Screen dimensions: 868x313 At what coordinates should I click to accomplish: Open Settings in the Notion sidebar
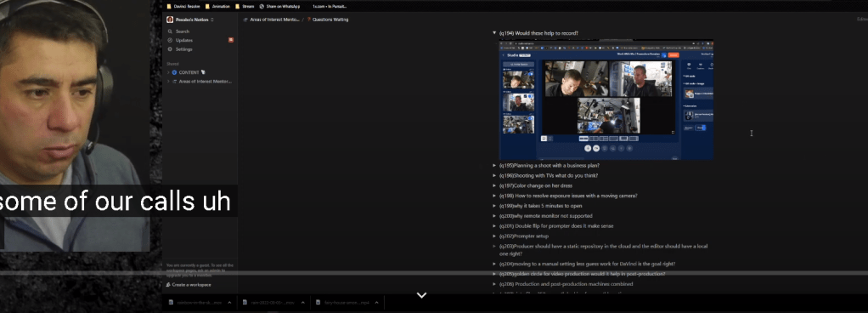pyautogui.click(x=180, y=49)
